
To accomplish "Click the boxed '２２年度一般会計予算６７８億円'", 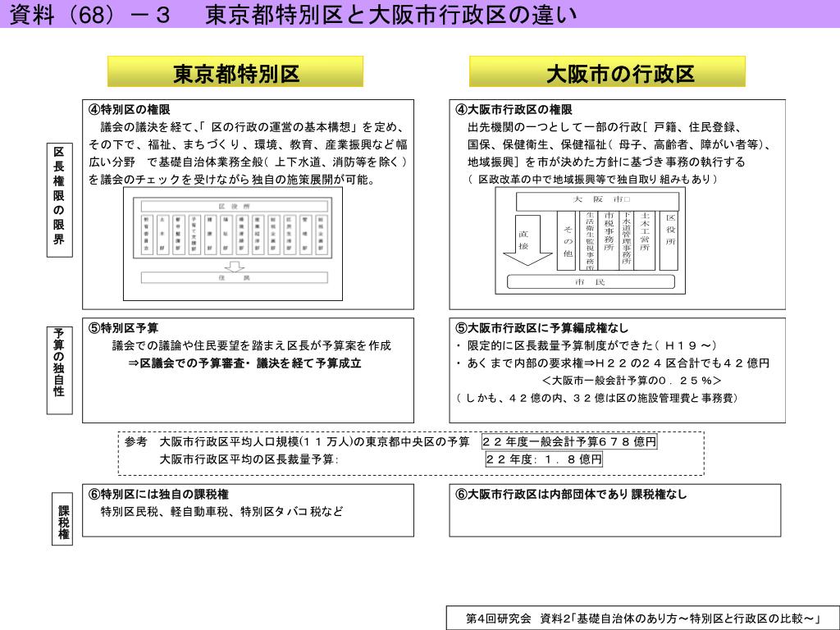I will point(569,441).
